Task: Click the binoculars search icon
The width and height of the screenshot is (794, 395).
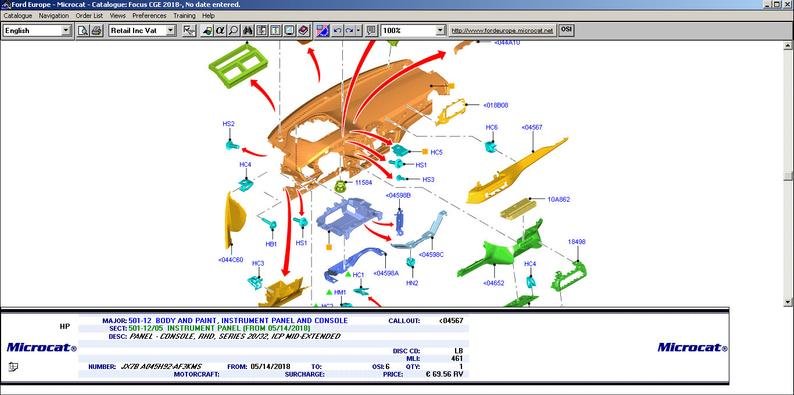Action: click(x=248, y=30)
